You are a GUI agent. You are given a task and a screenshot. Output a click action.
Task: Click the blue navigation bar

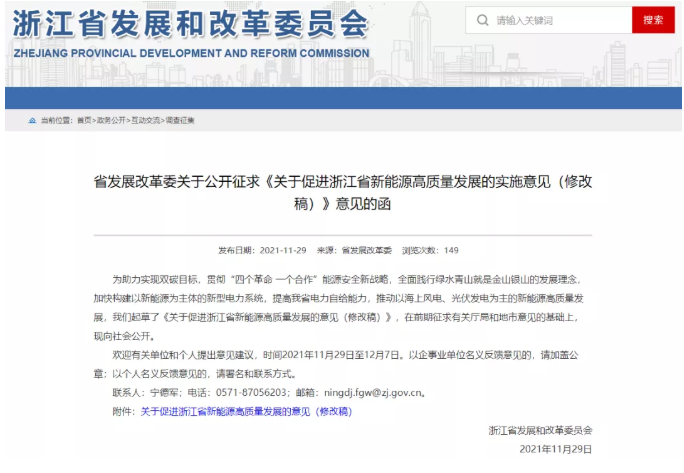tap(342, 97)
